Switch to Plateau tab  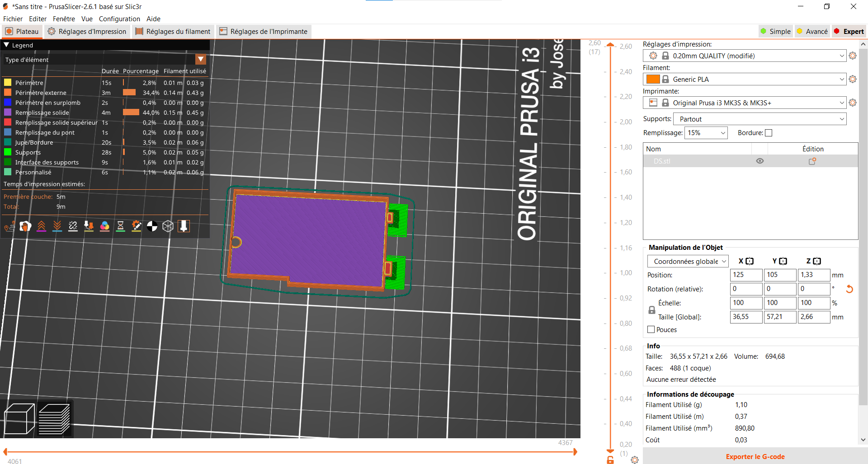[22, 31]
